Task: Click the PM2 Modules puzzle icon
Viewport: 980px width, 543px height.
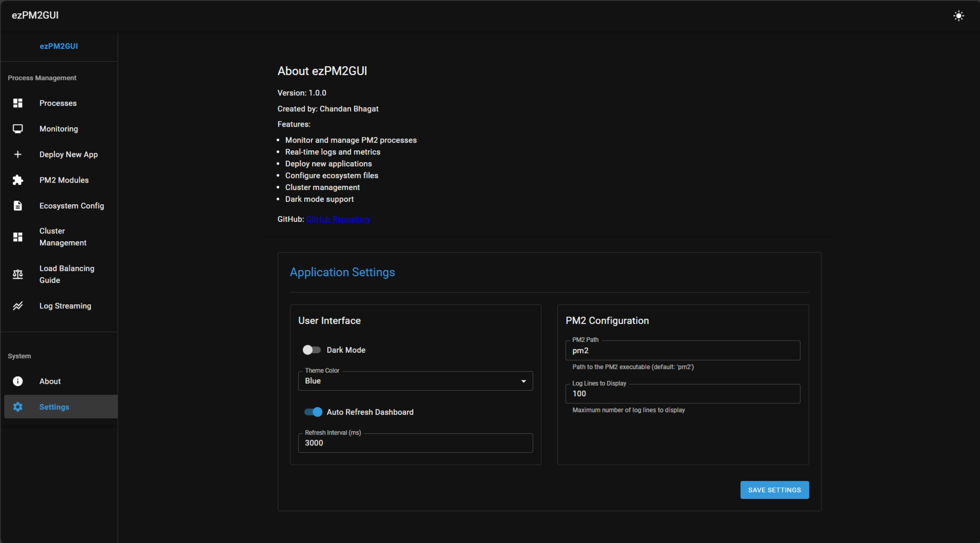Action: click(18, 180)
